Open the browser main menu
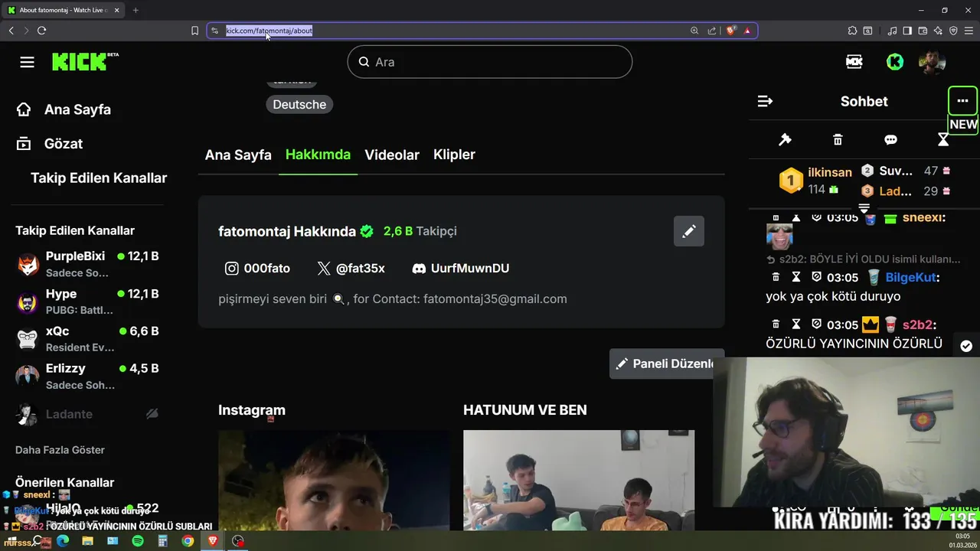The image size is (980, 551). coord(969,31)
